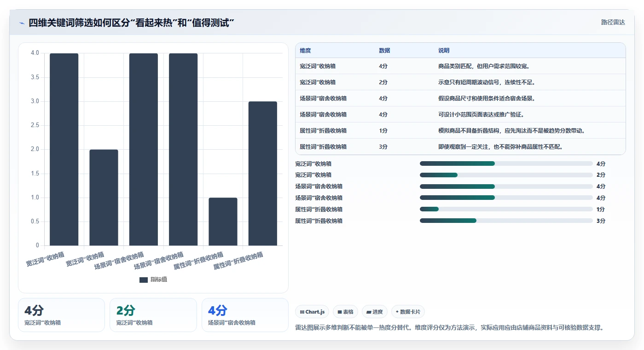Click the 3分 value after the progress bar

coord(601,221)
